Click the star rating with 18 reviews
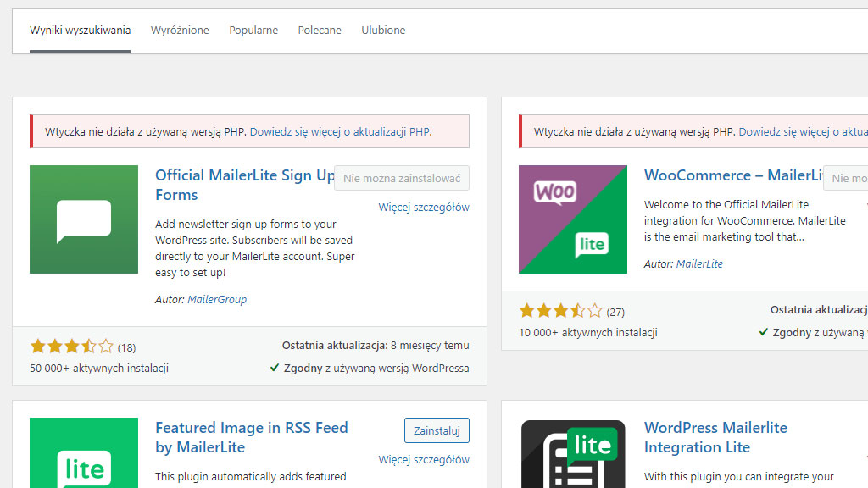 coord(72,347)
